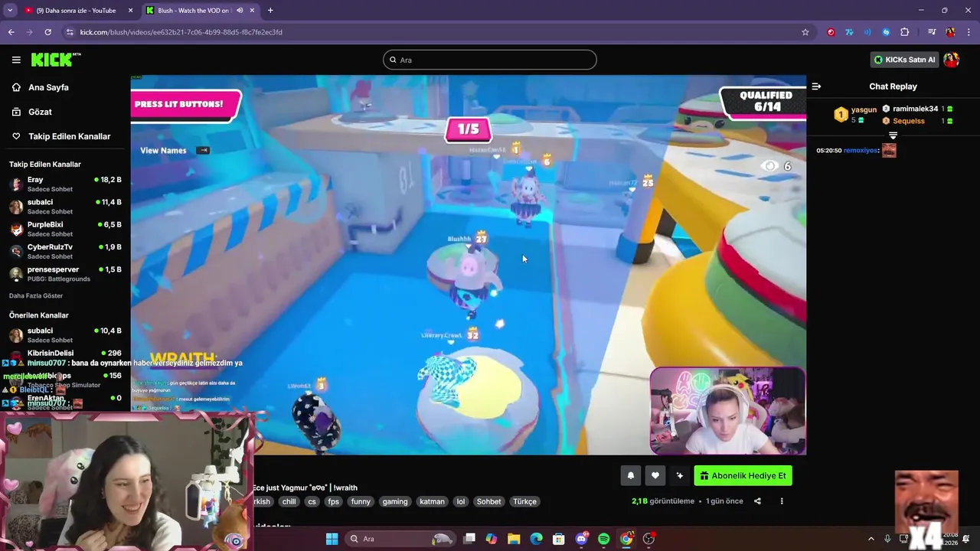Click ramimalek34 in chat leaderboard
This screenshot has width=980, height=551.
point(915,109)
